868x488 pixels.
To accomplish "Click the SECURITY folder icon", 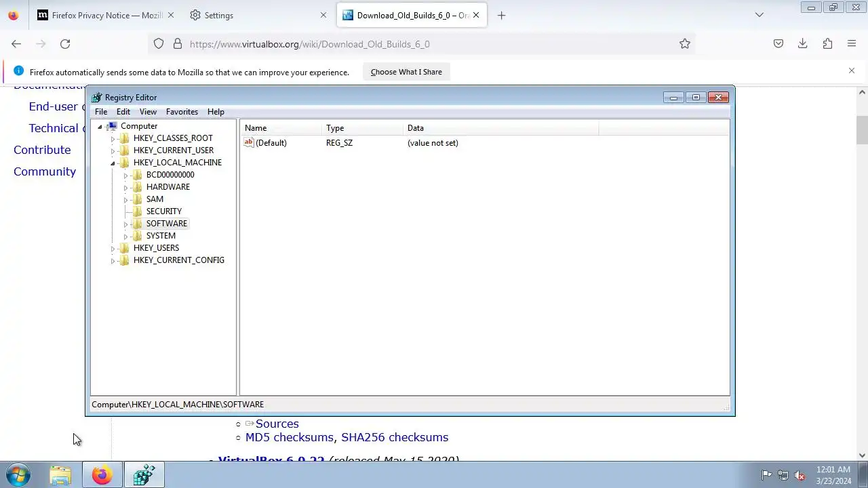I will (x=138, y=211).
